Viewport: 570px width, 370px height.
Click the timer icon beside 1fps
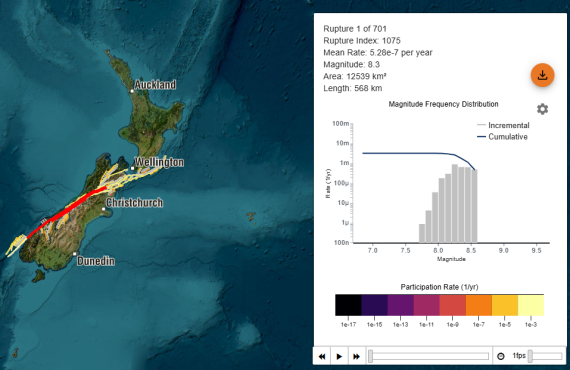[x=501, y=356]
